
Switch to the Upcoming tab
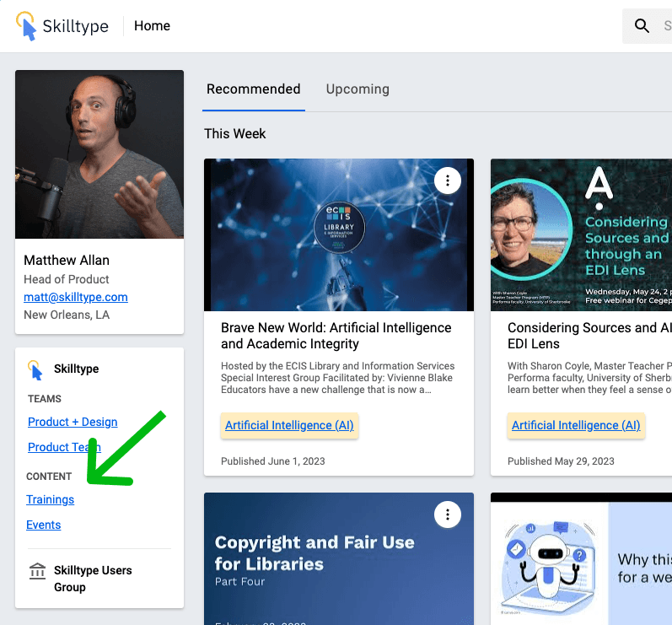click(358, 89)
